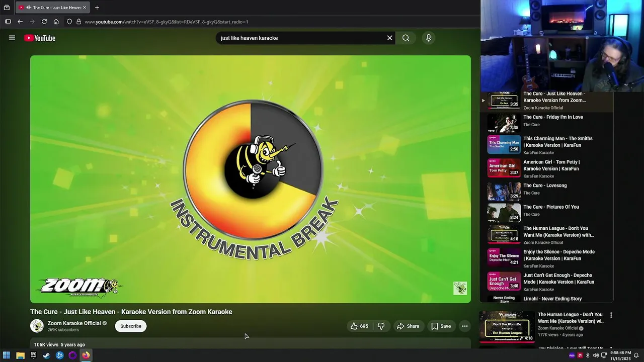This screenshot has width=644, height=362.
Task: Click the magnifier search button
Action: point(406,38)
